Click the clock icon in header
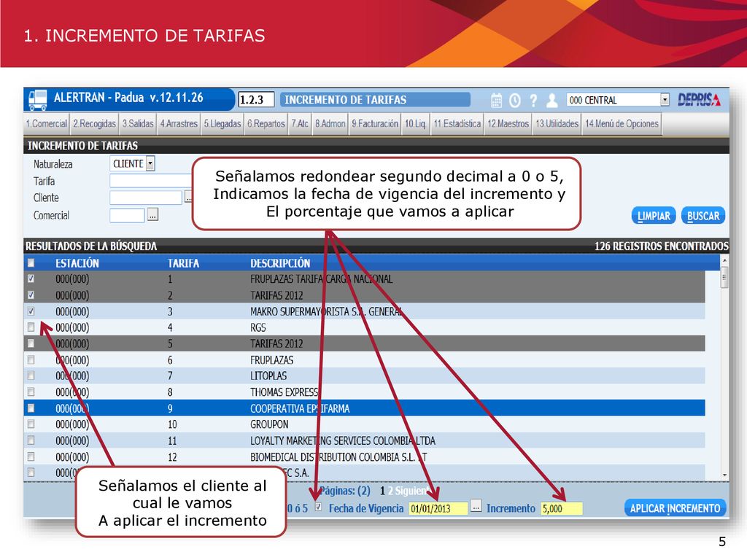The width and height of the screenshot is (747, 560). coord(515,100)
